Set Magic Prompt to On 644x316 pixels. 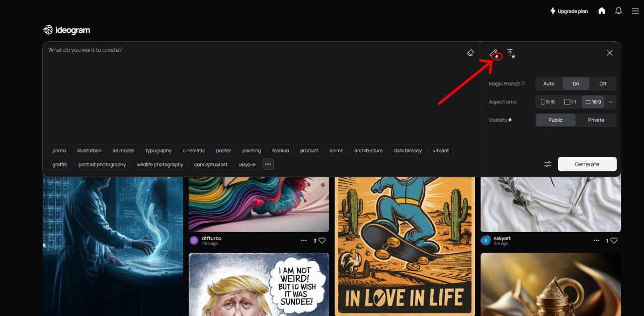[576, 84]
